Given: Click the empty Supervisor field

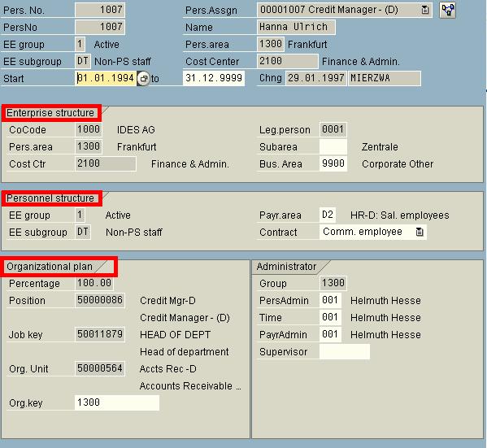Looking at the screenshot, I should [345, 352].
